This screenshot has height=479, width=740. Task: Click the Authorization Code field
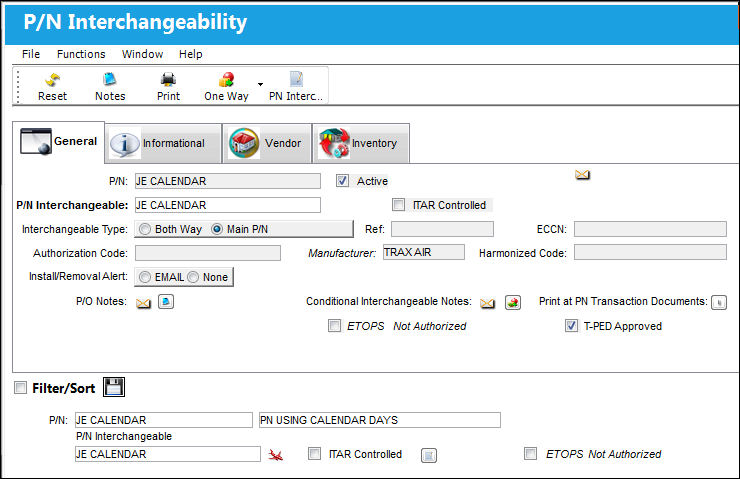coord(208,253)
